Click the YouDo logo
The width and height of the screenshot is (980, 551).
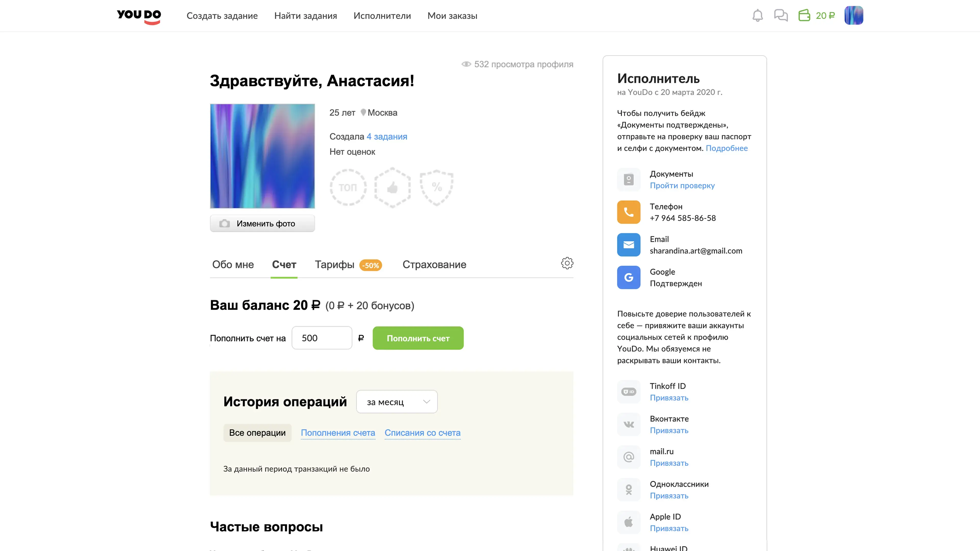139,16
